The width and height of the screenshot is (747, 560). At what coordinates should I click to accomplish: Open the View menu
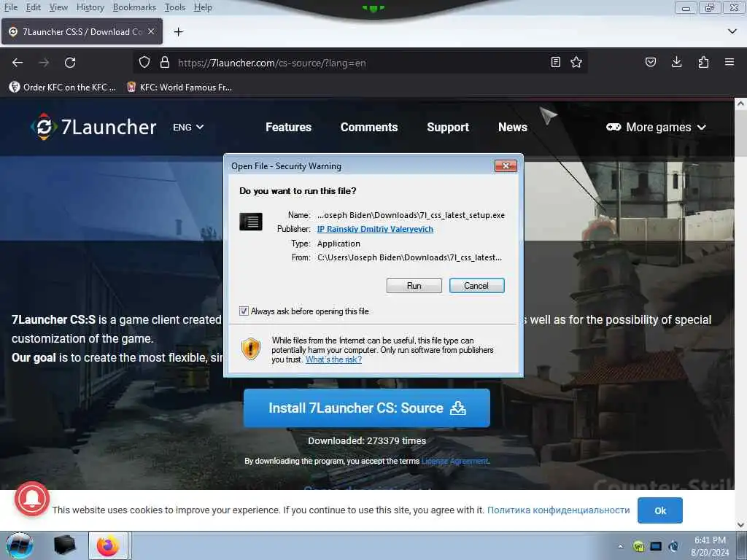pos(58,7)
